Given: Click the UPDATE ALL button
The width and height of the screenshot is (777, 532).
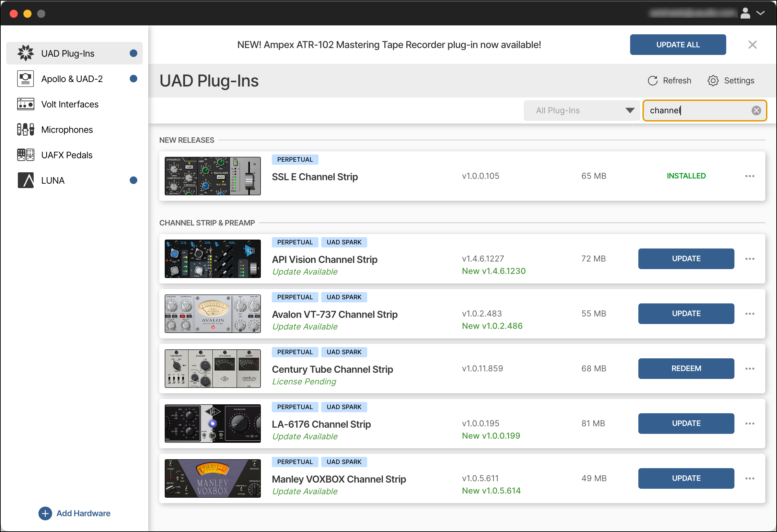Looking at the screenshot, I should coord(677,45).
